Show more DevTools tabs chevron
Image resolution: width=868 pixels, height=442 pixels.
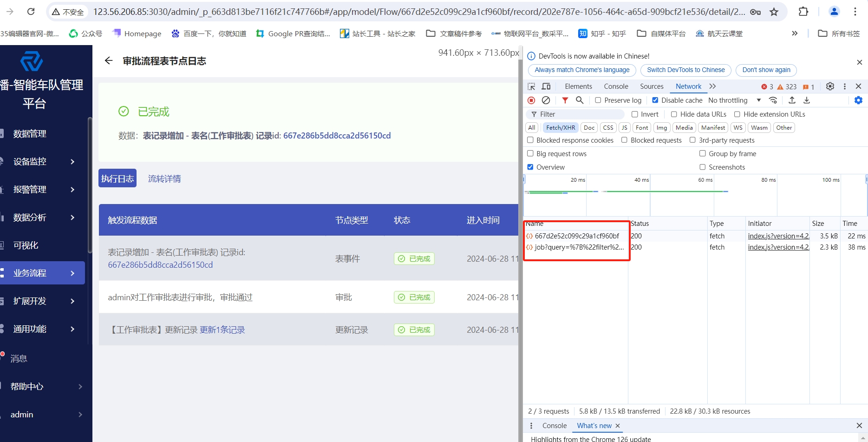point(712,86)
